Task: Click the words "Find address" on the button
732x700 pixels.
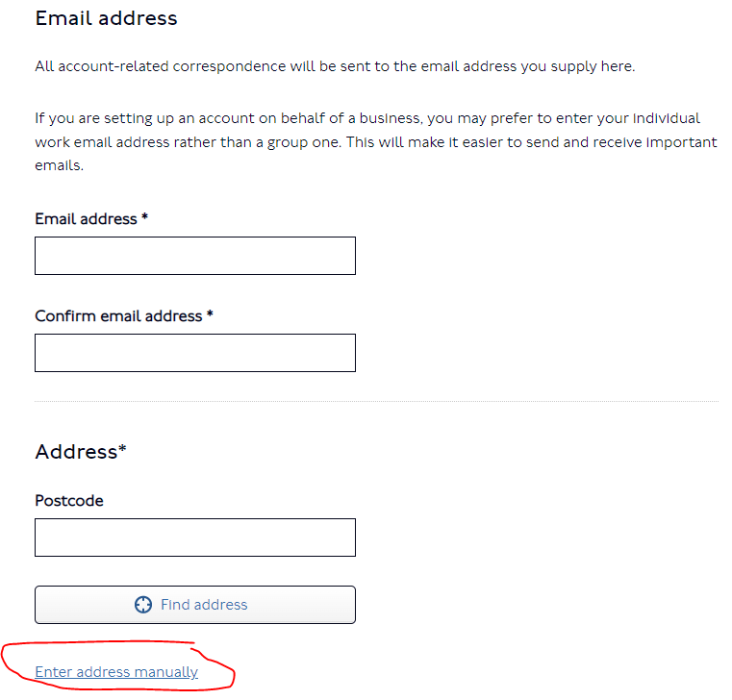Action: coord(204,605)
